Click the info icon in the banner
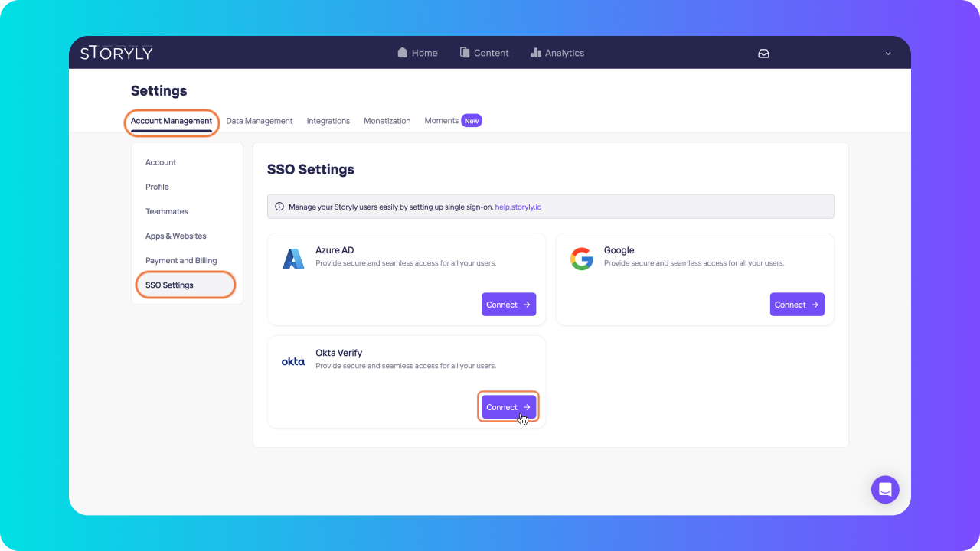The height and width of the screenshot is (551, 980). pos(279,207)
